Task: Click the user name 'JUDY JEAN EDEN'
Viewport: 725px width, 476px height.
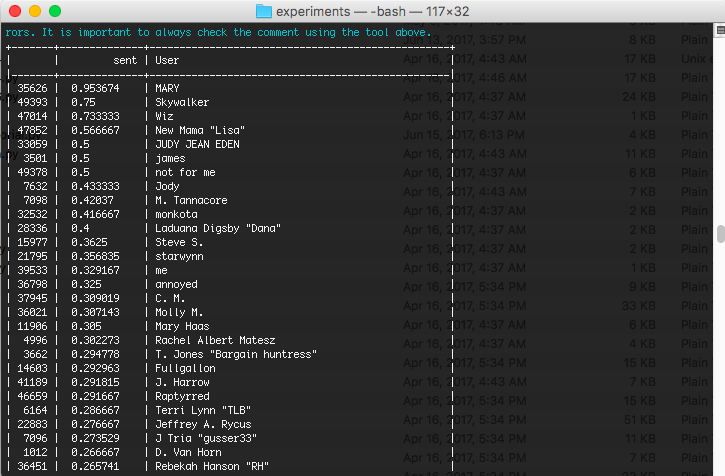Action: click(197, 144)
